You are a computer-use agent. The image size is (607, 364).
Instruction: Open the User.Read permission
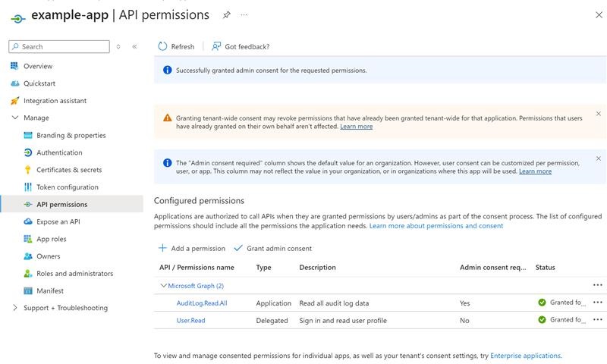click(x=191, y=321)
